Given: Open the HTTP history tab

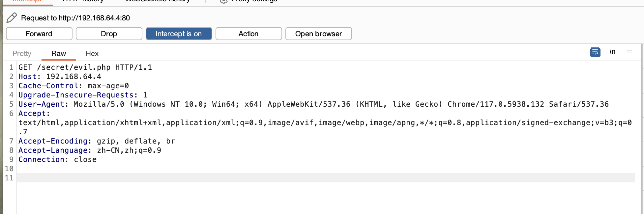Looking at the screenshot, I should pos(82,1).
